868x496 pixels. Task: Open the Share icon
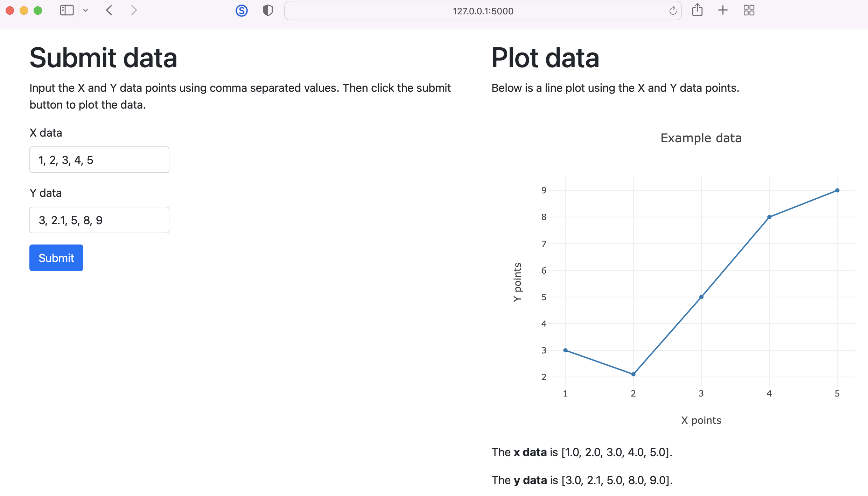coord(697,10)
